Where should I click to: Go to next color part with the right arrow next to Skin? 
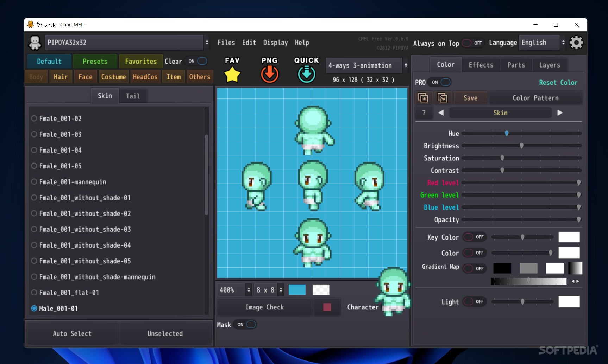pyautogui.click(x=560, y=113)
